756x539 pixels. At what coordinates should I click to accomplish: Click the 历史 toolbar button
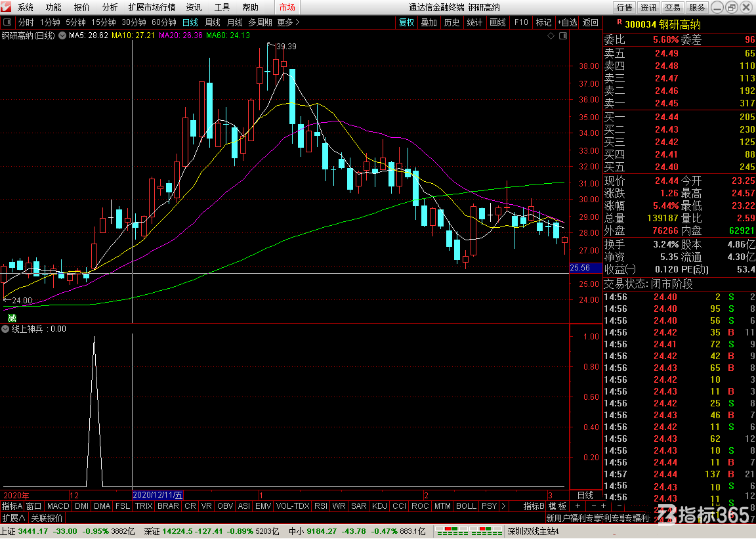tap(451, 22)
